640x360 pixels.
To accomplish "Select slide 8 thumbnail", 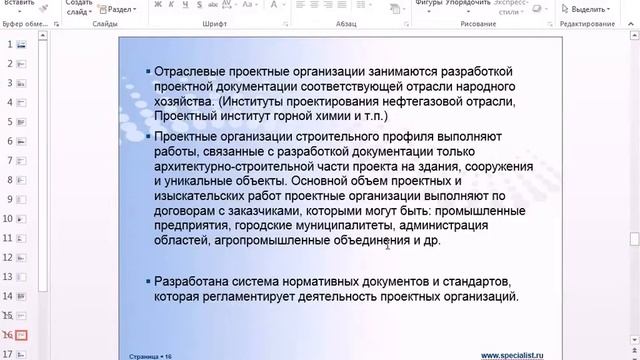I will (21, 180).
